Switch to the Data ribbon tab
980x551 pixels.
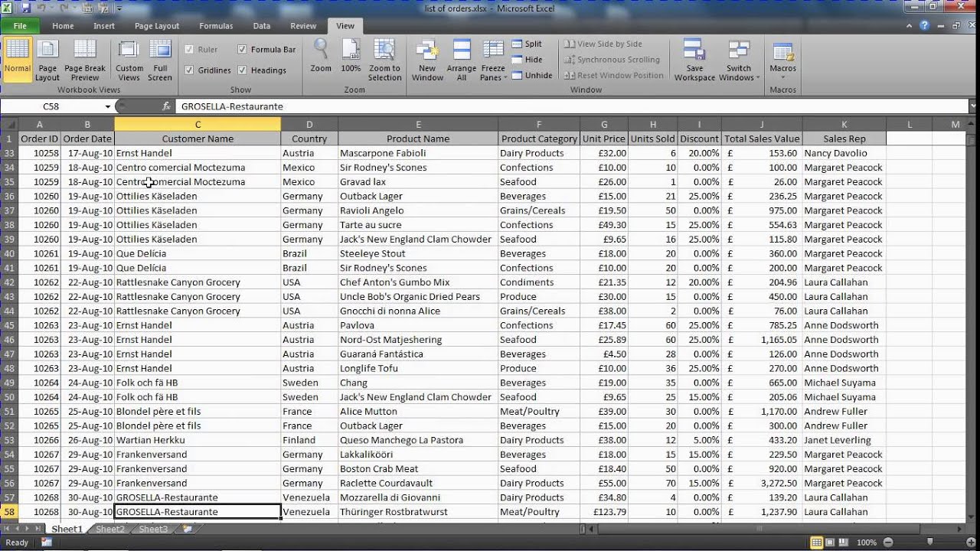click(262, 26)
